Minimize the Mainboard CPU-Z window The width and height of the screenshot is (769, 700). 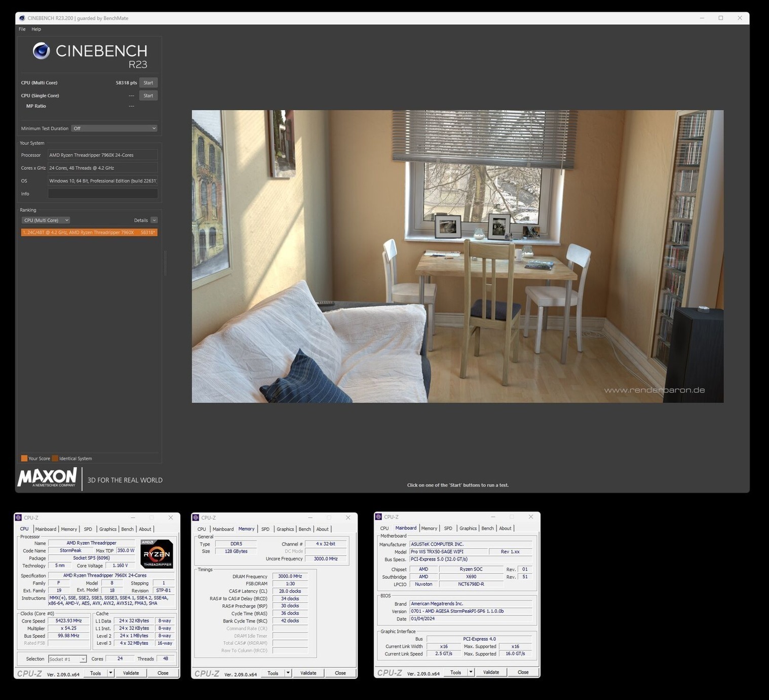click(x=493, y=517)
